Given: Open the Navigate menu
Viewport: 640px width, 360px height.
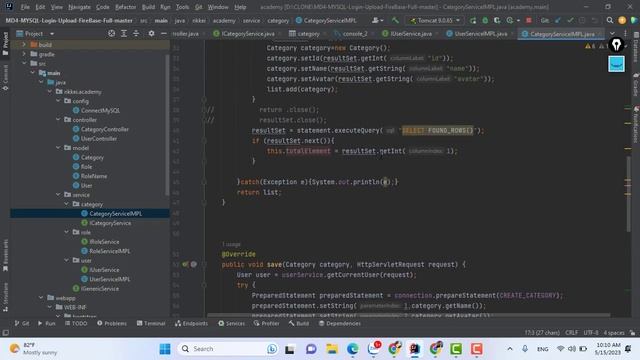Looking at the screenshot, I should pos(79,7).
